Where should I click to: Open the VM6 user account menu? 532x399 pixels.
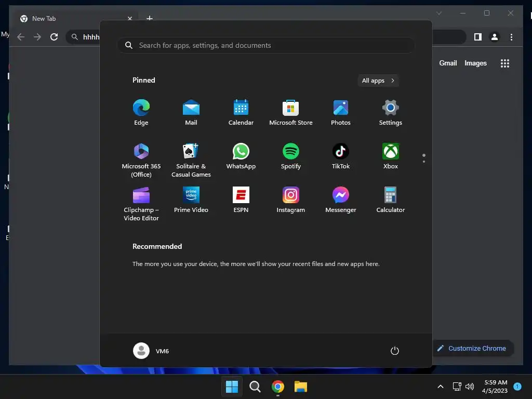tap(151, 351)
